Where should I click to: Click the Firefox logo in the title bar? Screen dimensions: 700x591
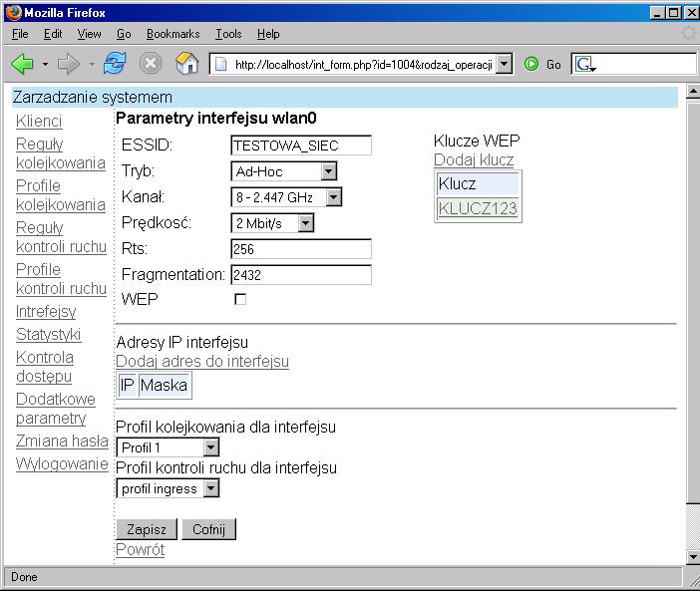(14, 12)
